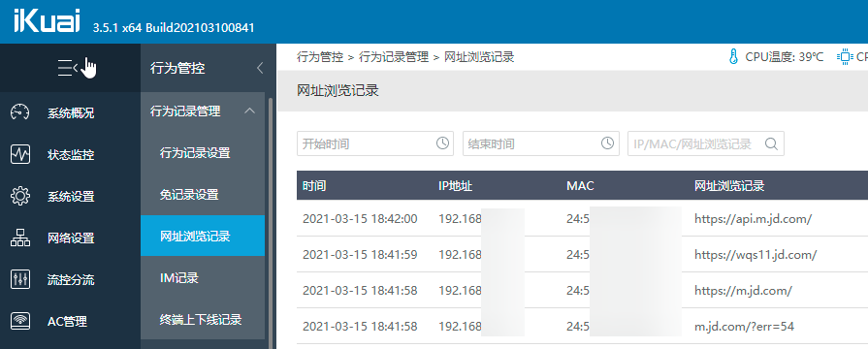Collapse the 行为记录管理 section chevron
The height and width of the screenshot is (349, 868).
click(x=249, y=111)
